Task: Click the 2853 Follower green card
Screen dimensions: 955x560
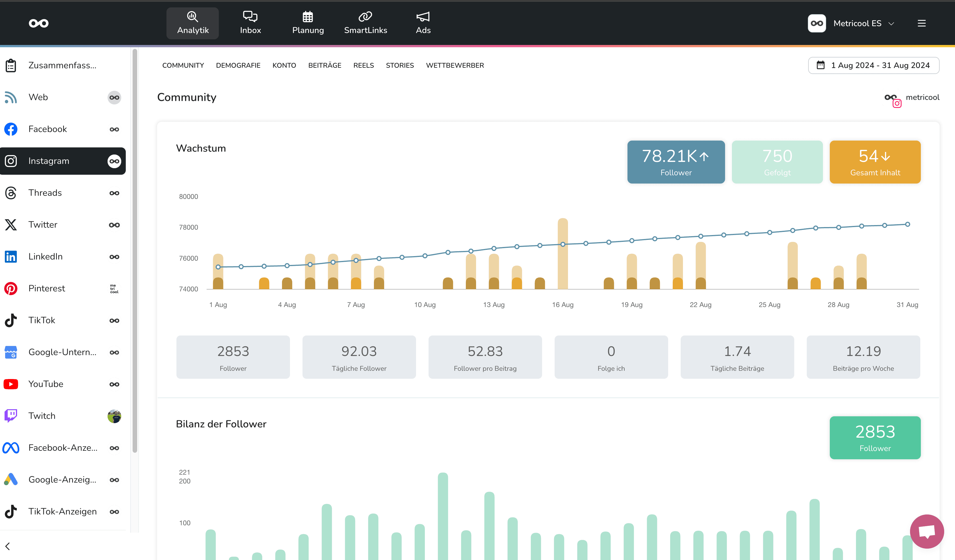Action: (x=875, y=438)
